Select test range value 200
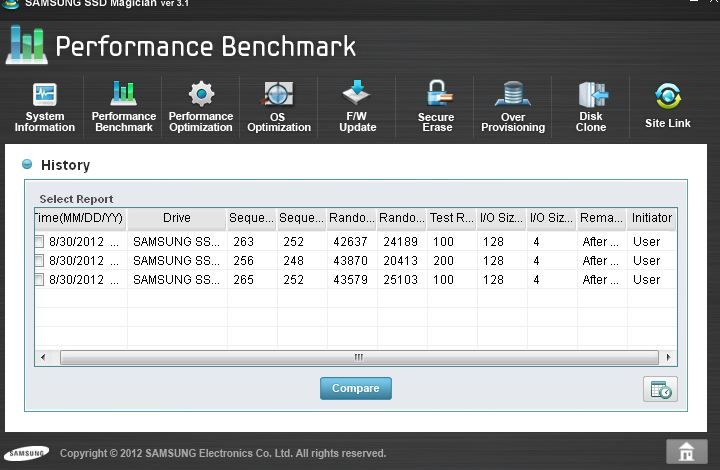The image size is (720, 470). click(x=444, y=261)
